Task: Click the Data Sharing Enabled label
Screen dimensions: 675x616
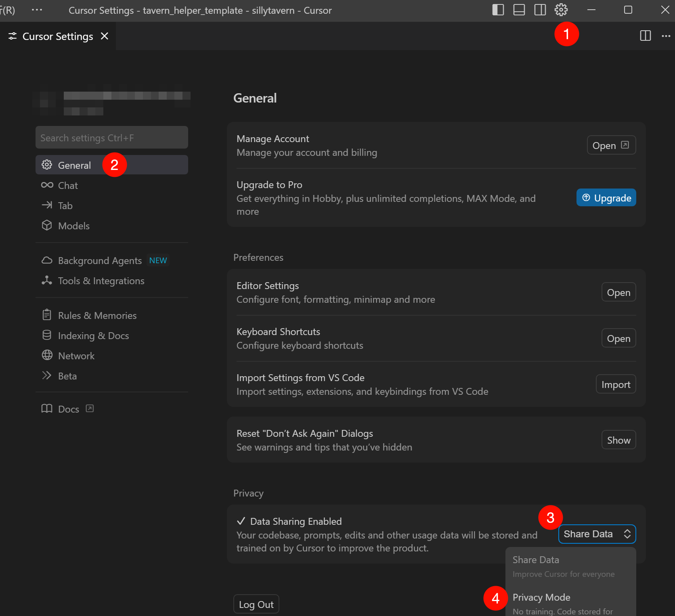Action: click(296, 521)
